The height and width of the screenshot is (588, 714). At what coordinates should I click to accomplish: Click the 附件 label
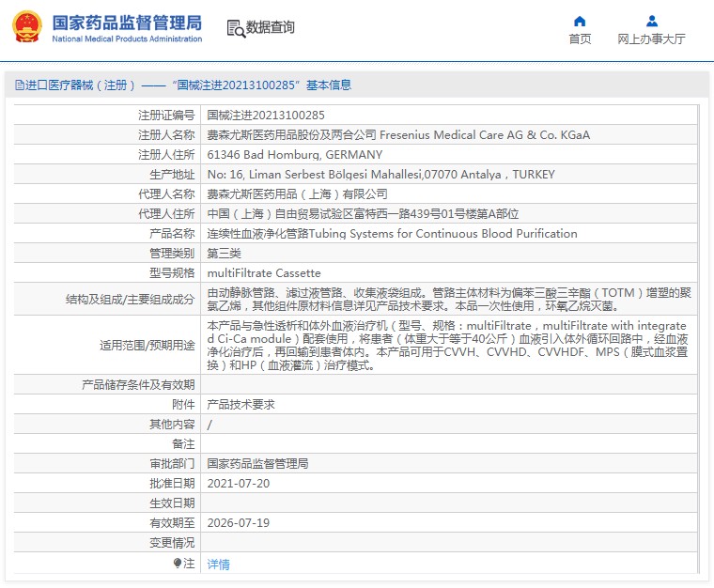[x=183, y=405]
